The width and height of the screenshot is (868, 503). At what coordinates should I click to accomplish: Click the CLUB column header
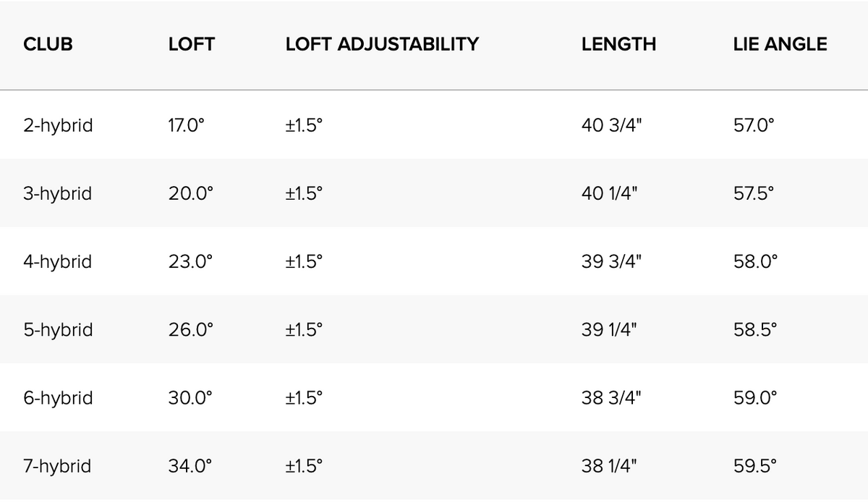point(48,44)
